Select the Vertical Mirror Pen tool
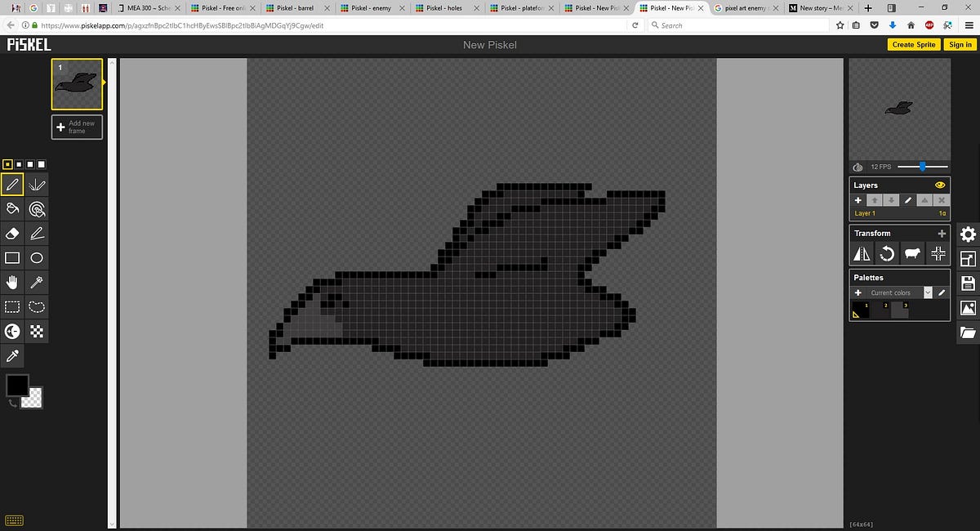Image resolution: width=980 pixels, height=531 pixels. tap(37, 184)
